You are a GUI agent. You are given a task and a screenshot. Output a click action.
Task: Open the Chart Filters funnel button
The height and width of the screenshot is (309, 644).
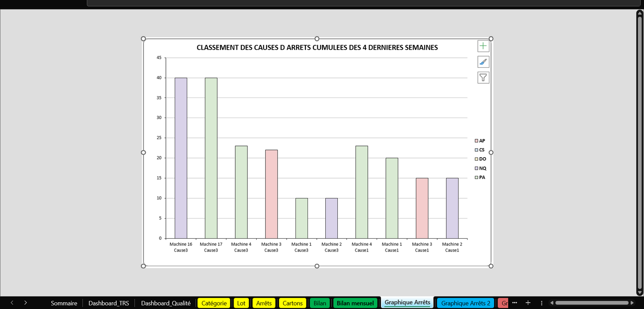(x=483, y=77)
